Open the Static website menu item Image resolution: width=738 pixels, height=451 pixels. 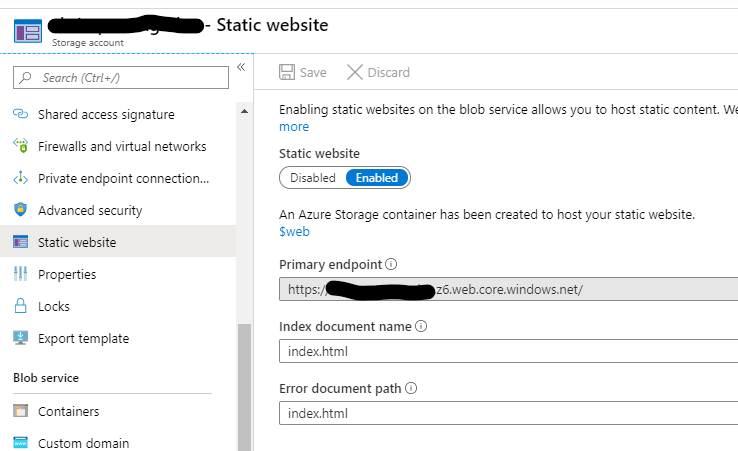tap(76, 242)
